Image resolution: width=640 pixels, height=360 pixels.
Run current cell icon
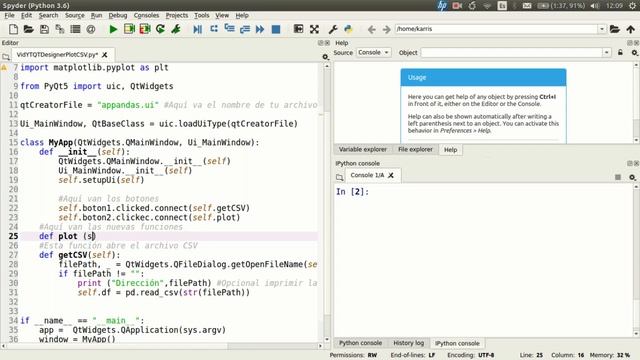point(129,29)
